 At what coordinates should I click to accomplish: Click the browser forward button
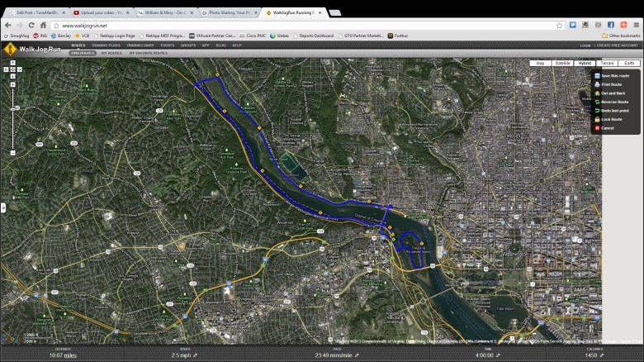(20, 25)
